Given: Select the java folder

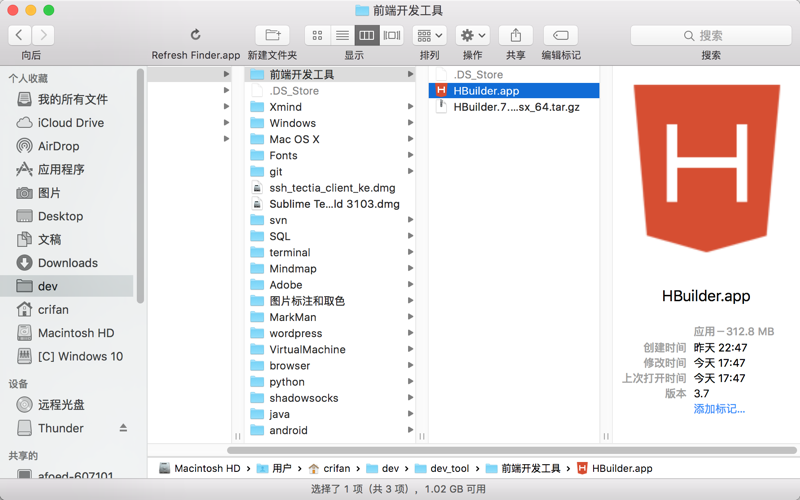Looking at the screenshot, I should pos(330,414).
